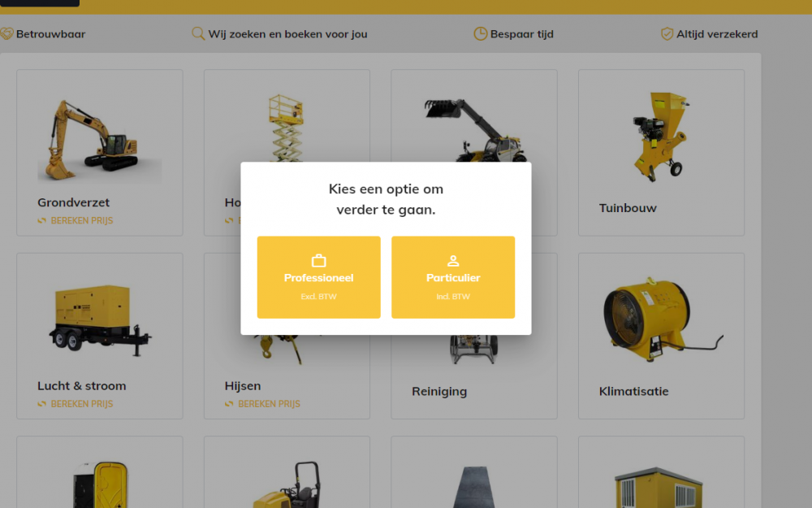This screenshot has height=508, width=812.
Task: Click the person icon on Particulier
Action: click(453, 260)
